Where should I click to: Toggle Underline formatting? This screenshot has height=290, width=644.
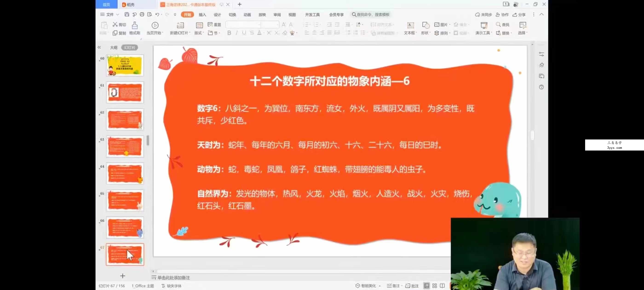[244, 33]
